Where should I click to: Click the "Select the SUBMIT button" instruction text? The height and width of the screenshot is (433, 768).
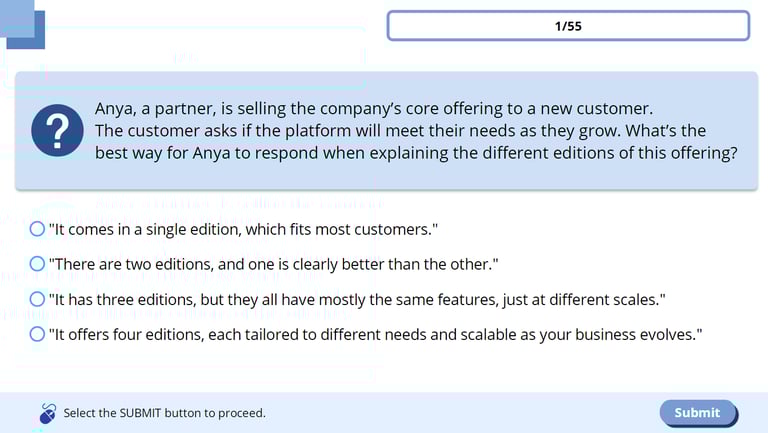point(165,413)
